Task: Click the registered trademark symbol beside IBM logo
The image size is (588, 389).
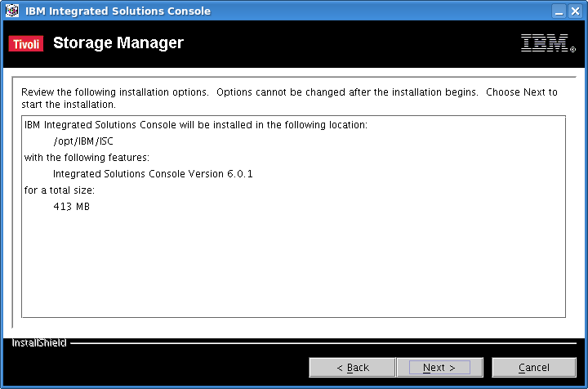Action: pyautogui.click(x=572, y=49)
